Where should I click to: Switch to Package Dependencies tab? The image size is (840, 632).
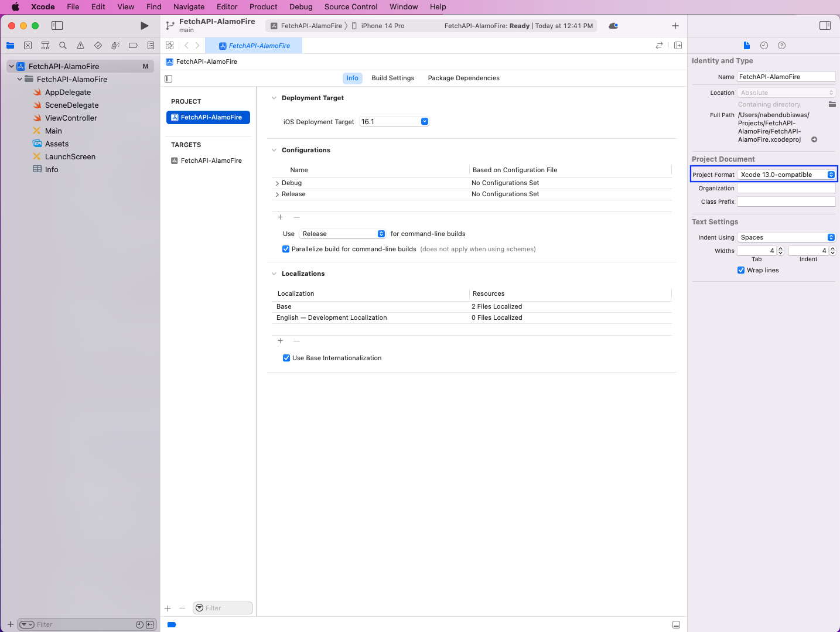(463, 78)
